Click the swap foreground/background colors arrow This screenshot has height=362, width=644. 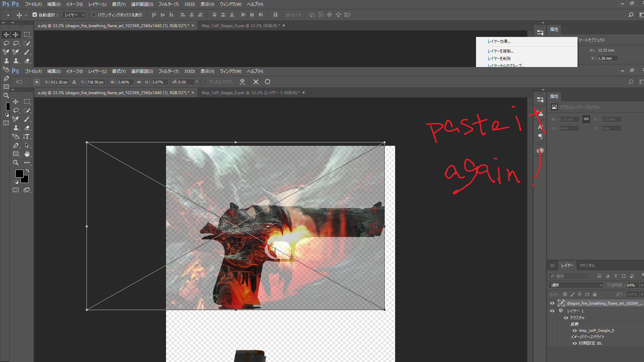coord(28,171)
